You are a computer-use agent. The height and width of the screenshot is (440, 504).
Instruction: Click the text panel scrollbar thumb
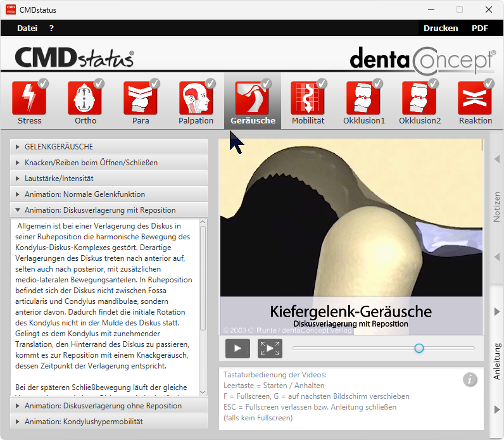[203, 279]
